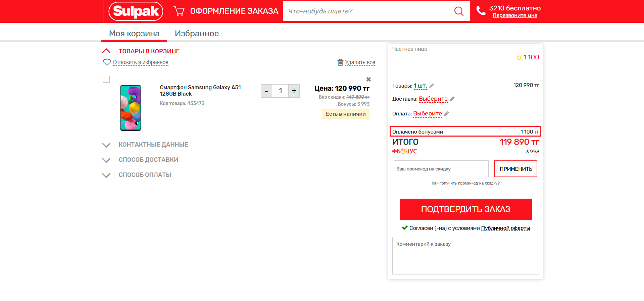The image size is (644, 301).
Task: Switch to the Избранное tab
Action: pos(197,34)
